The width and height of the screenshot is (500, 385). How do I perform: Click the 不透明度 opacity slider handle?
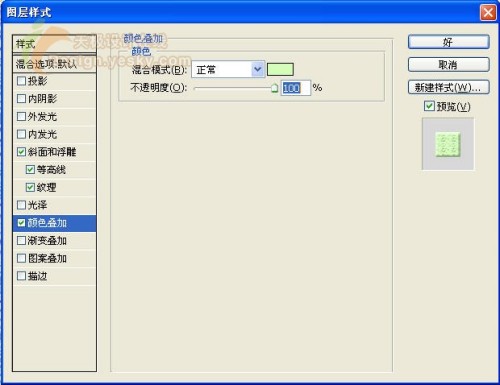coord(274,88)
